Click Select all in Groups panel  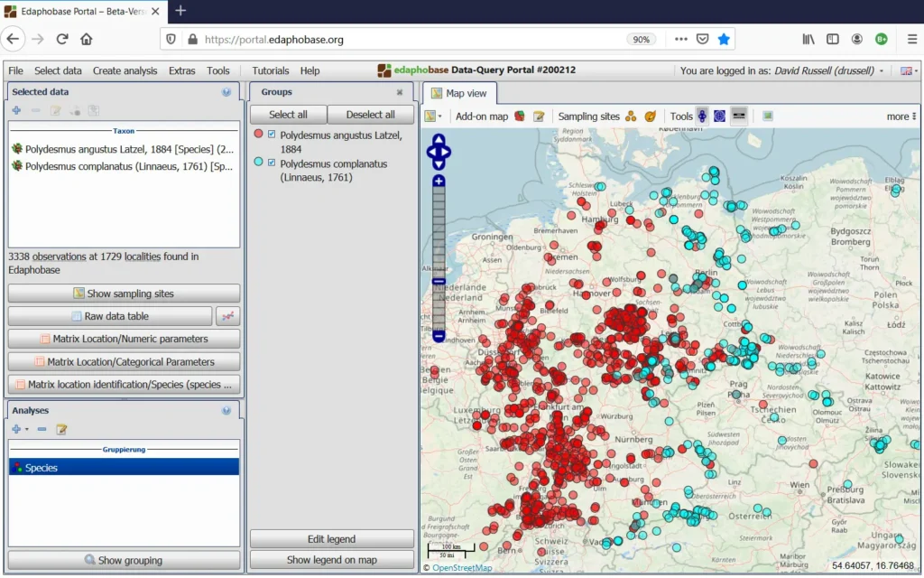click(288, 115)
